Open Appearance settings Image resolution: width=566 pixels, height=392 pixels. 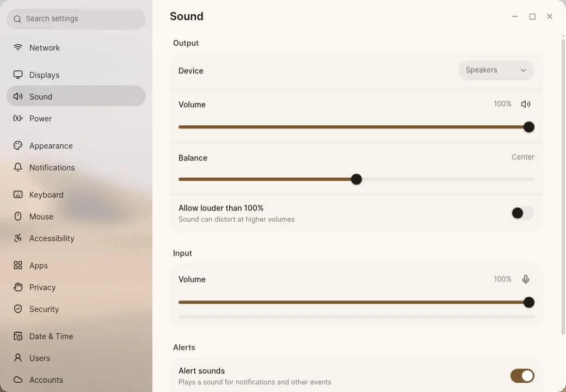click(76, 146)
